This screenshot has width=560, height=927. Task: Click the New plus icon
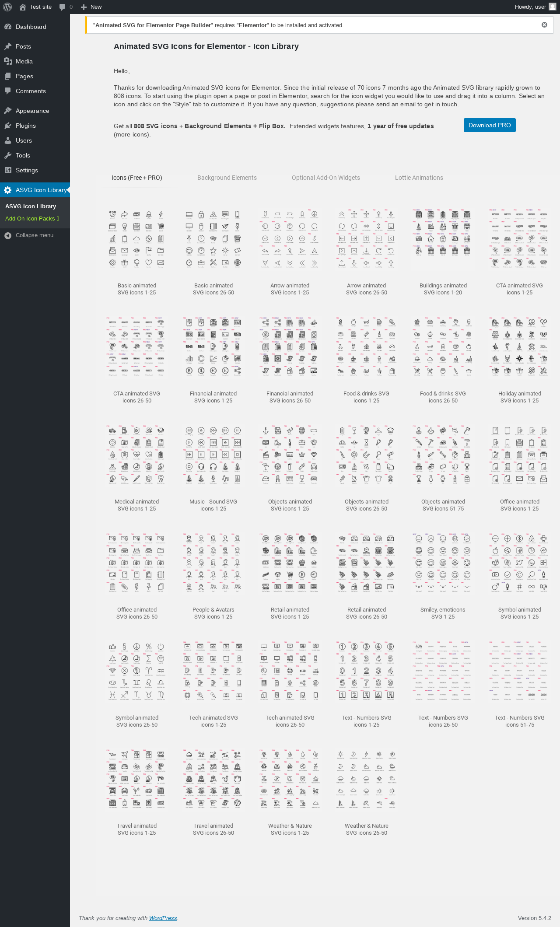pos(84,7)
